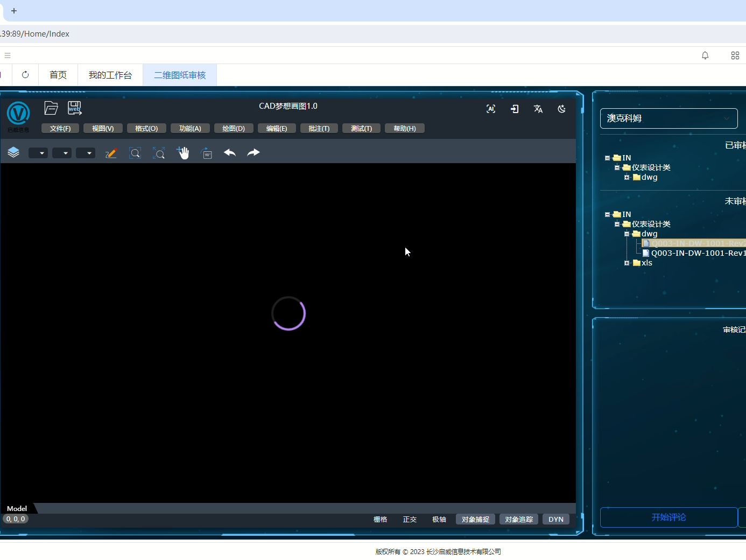Toggle 对象追踪 object tracking
746x560 pixels.
pyautogui.click(x=519, y=520)
